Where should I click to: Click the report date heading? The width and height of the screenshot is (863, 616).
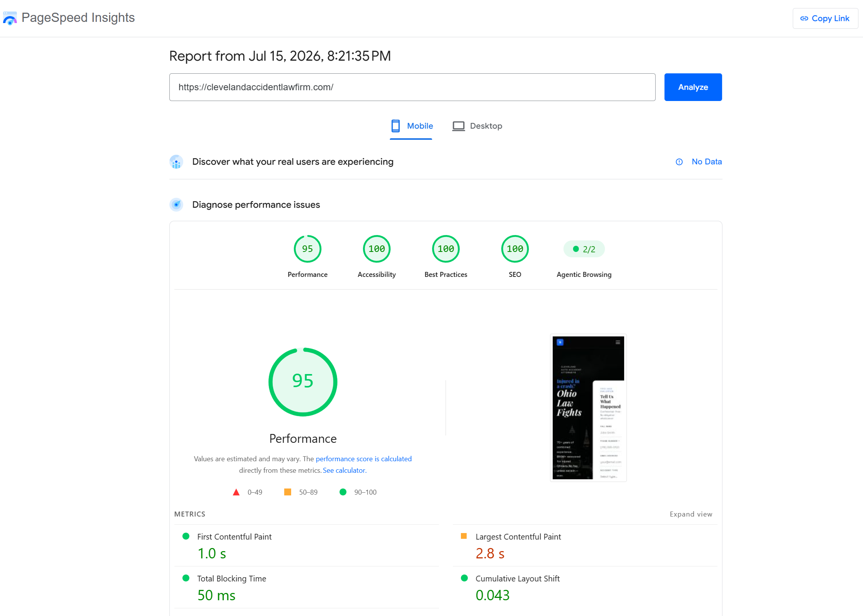280,56
